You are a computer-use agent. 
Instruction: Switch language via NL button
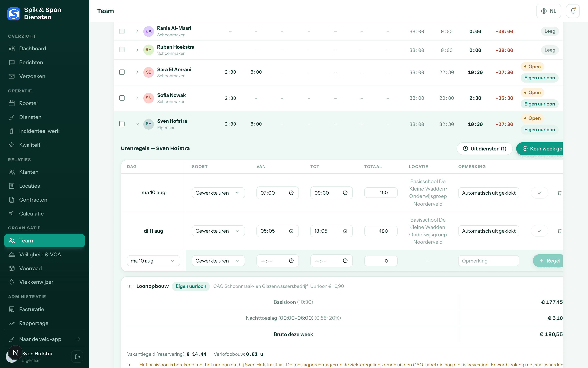548,11
